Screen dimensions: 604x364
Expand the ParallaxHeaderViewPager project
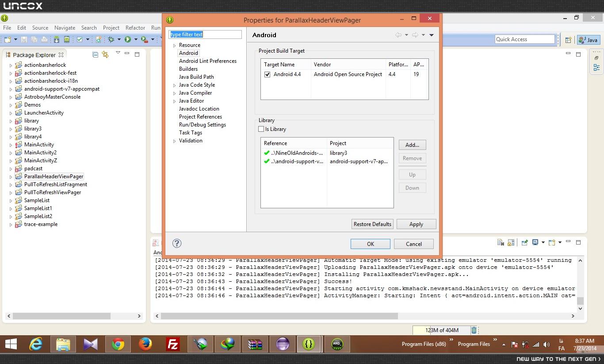click(x=11, y=177)
